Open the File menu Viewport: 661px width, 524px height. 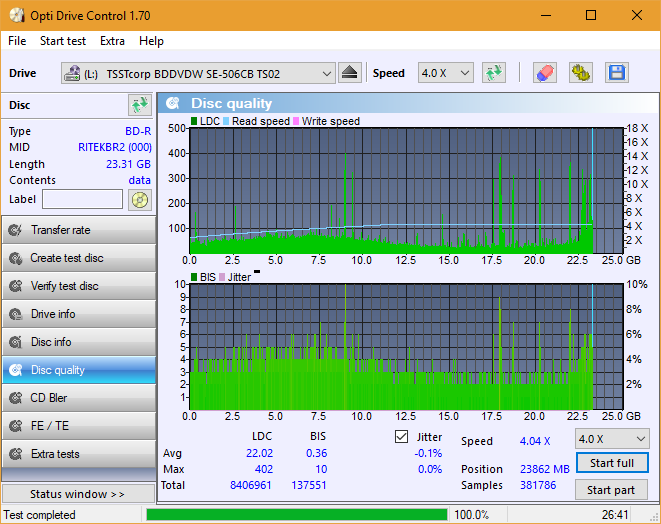pos(17,41)
